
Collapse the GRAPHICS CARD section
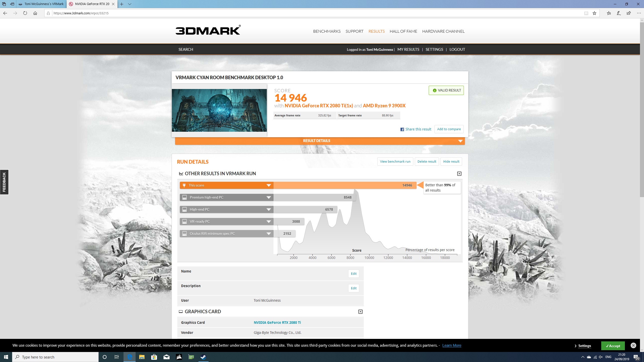(x=360, y=312)
